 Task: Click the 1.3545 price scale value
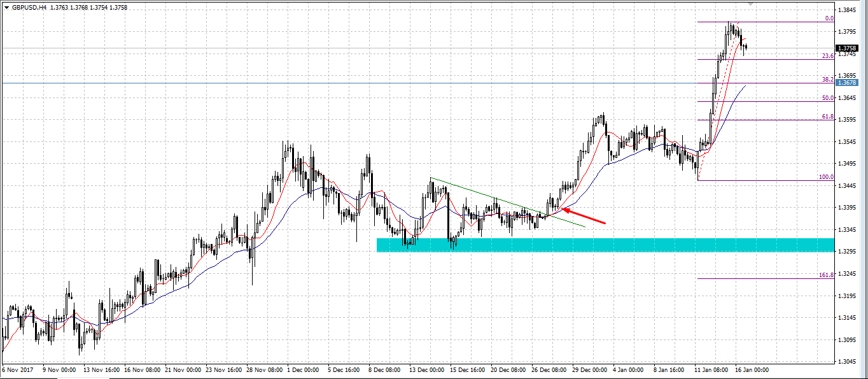pyautogui.click(x=847, y=142)
